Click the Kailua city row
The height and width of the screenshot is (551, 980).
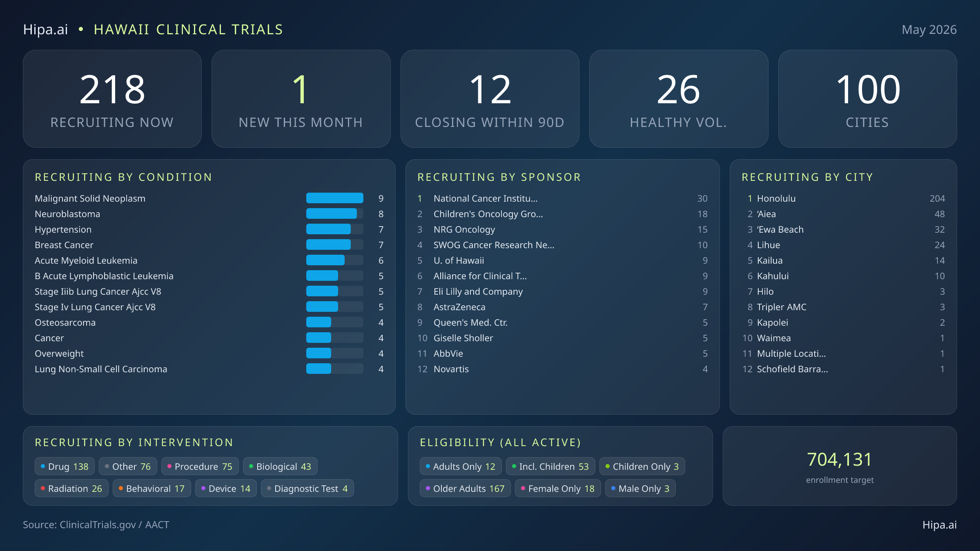[843, 260]
